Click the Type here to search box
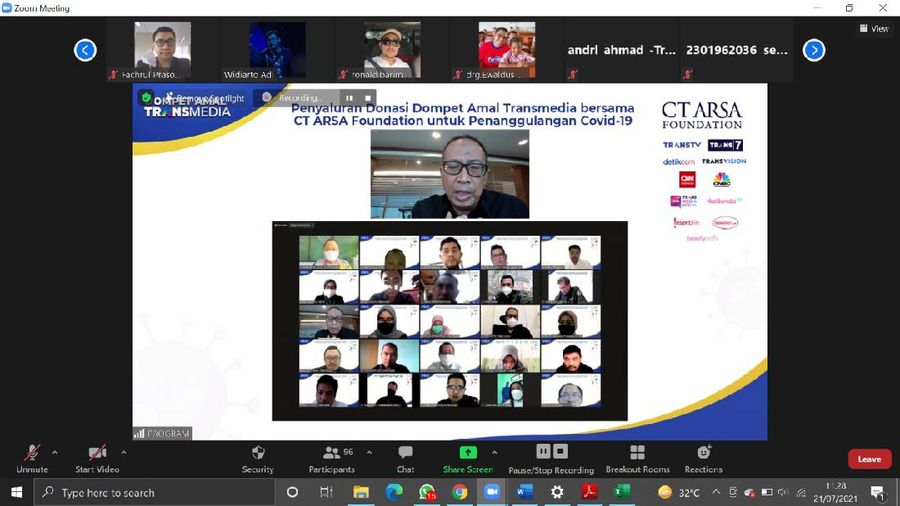This screenshot has width=900, height=506. point(154,492)
